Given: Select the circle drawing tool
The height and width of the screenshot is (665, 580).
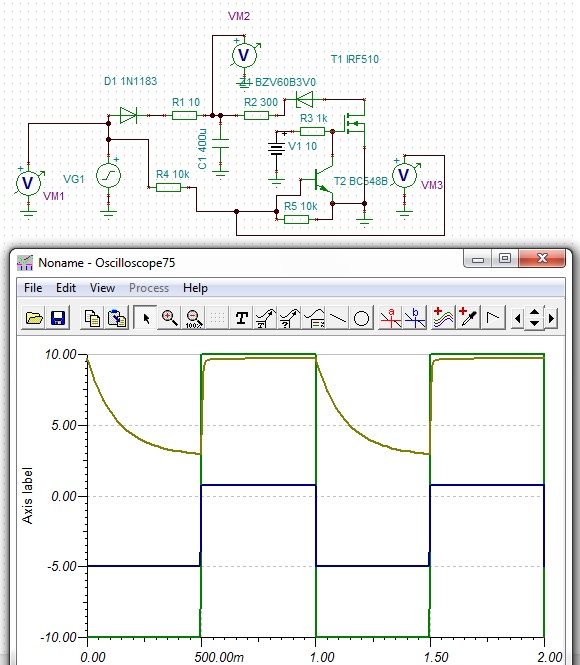Looking at the screenshot, I should tap(361, 318).
